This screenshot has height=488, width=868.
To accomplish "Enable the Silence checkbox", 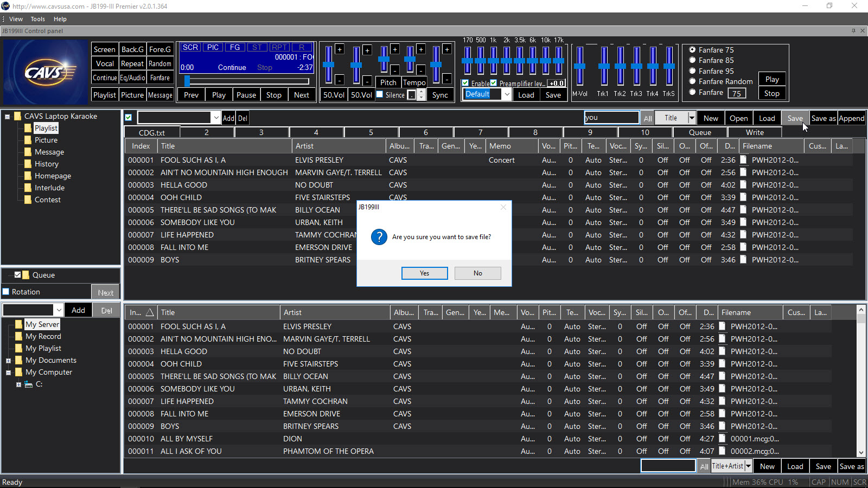I will point(380,94).
